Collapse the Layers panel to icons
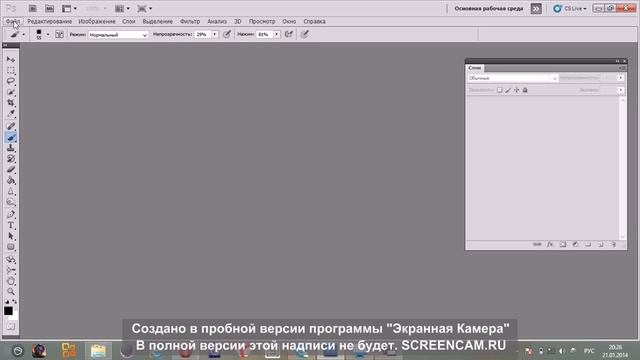 tap(618, 61)
